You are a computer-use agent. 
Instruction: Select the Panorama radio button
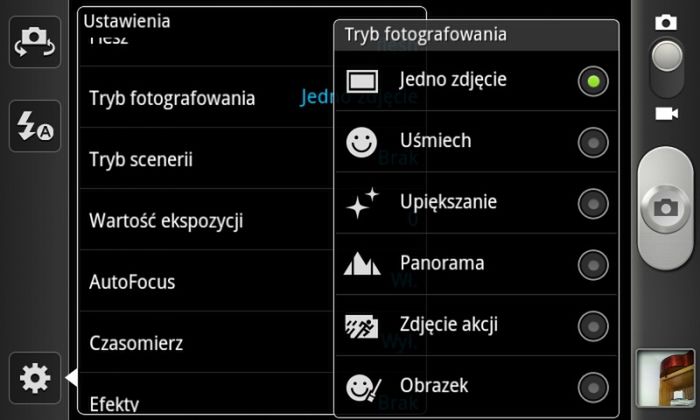point(593,264)
